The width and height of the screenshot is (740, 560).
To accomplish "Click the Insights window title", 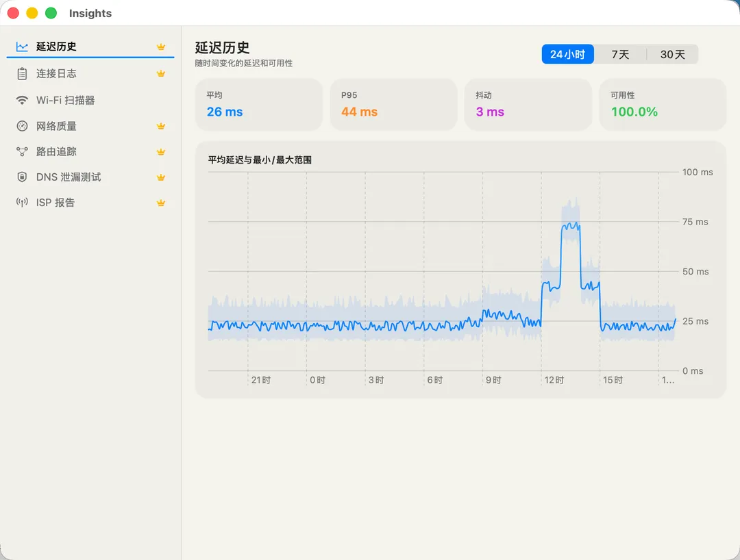I will (90, 13).
